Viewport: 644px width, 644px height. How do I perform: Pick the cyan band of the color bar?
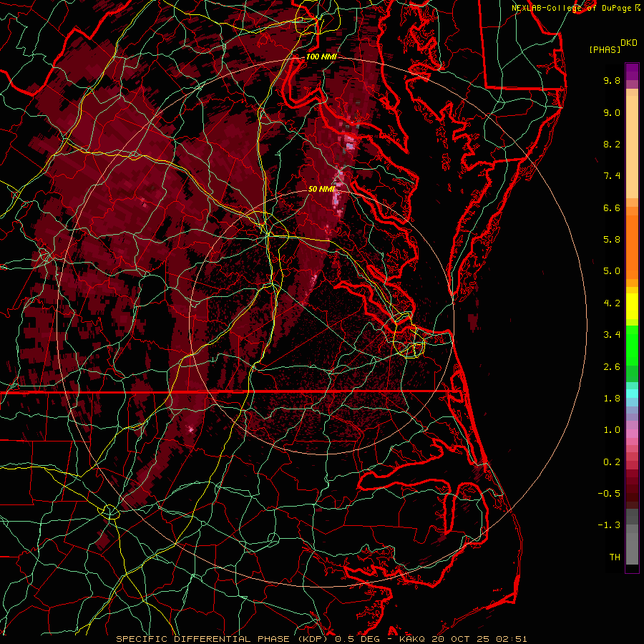[632, 394]
